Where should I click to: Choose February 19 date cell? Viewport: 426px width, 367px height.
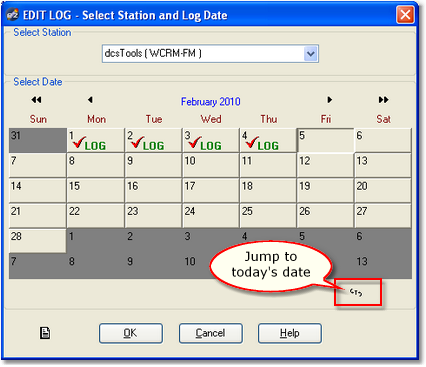click(x=325, y=191)
